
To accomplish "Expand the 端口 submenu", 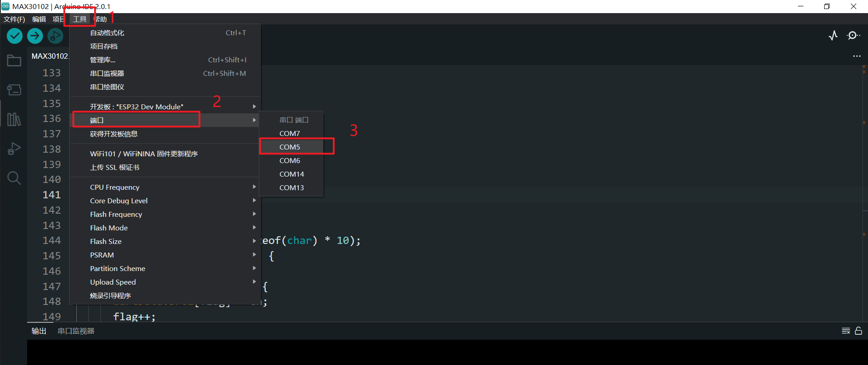I will [x=165, y=120].
